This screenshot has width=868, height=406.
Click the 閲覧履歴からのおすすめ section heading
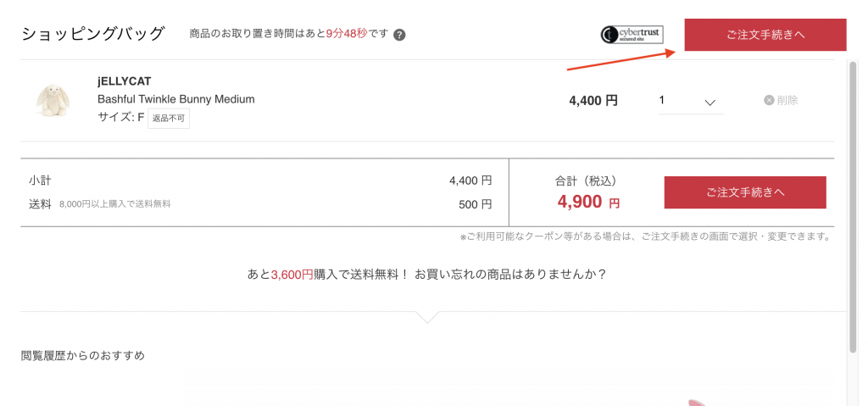(x=83, y=355)
